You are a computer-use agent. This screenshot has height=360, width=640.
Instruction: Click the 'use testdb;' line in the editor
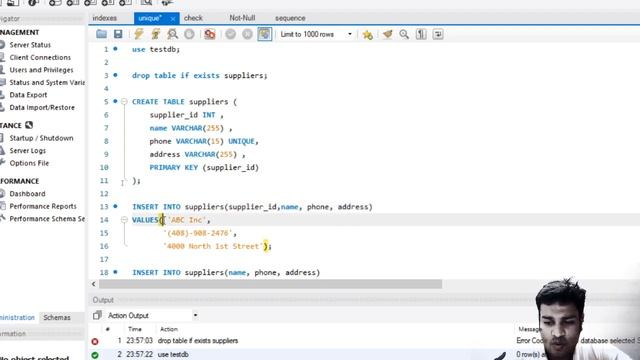click(x=156, y=49)
